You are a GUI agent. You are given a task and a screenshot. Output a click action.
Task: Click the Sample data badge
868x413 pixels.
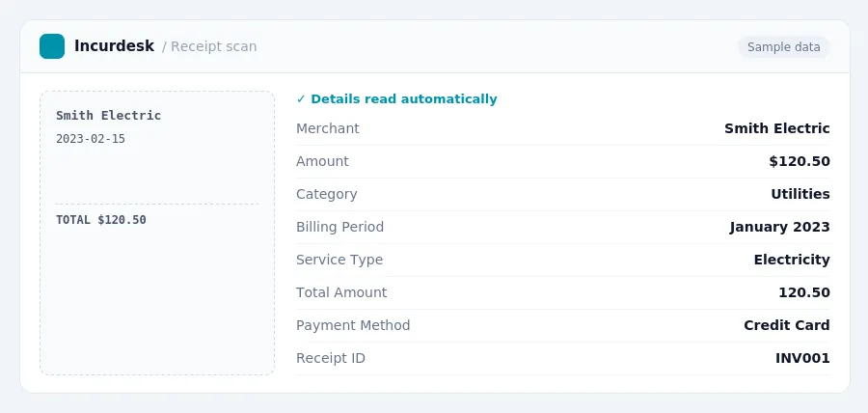pos(783,47)
